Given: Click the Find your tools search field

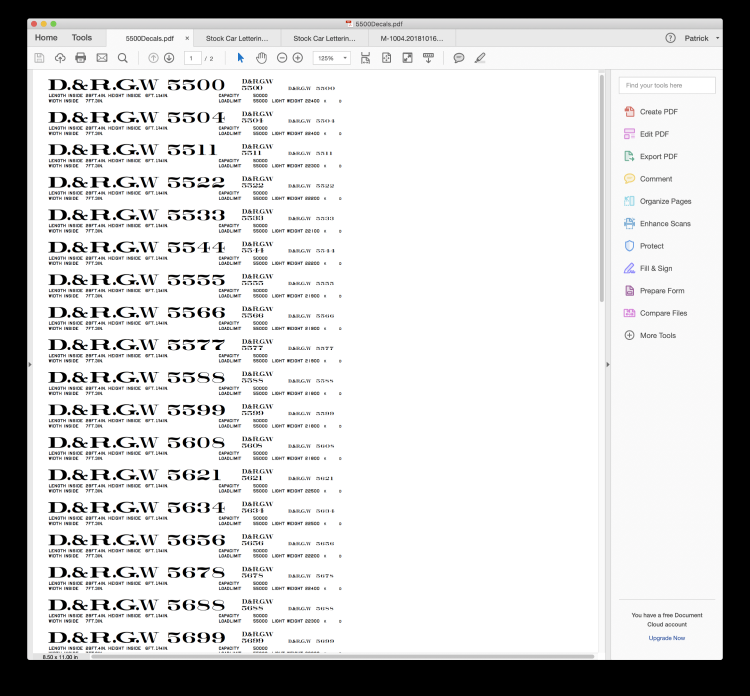Looking at the screenshot, I should pyautogui.click(x=666, y=86).
